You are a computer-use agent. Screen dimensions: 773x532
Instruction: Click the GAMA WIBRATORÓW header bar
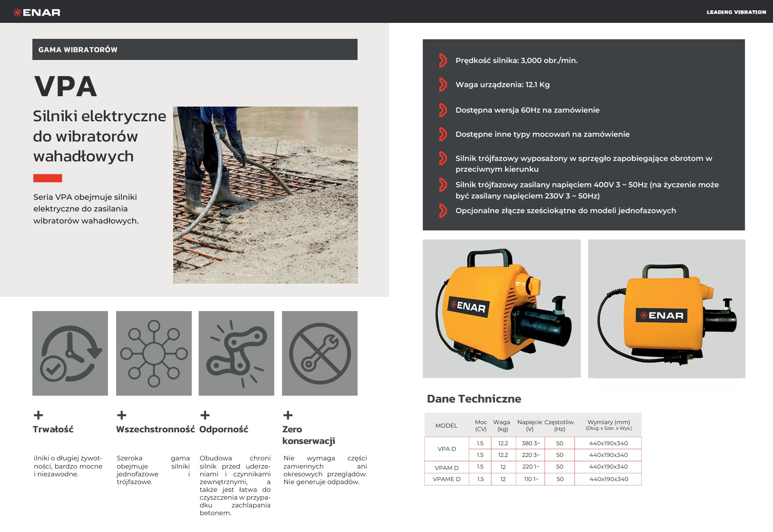coord(195,50)
